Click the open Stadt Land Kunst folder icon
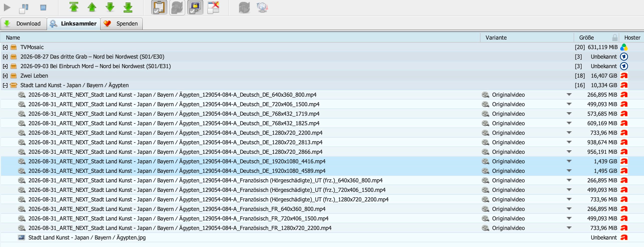Screen dimensions: 644x247 pyautogui.click(x=14, y=85)
